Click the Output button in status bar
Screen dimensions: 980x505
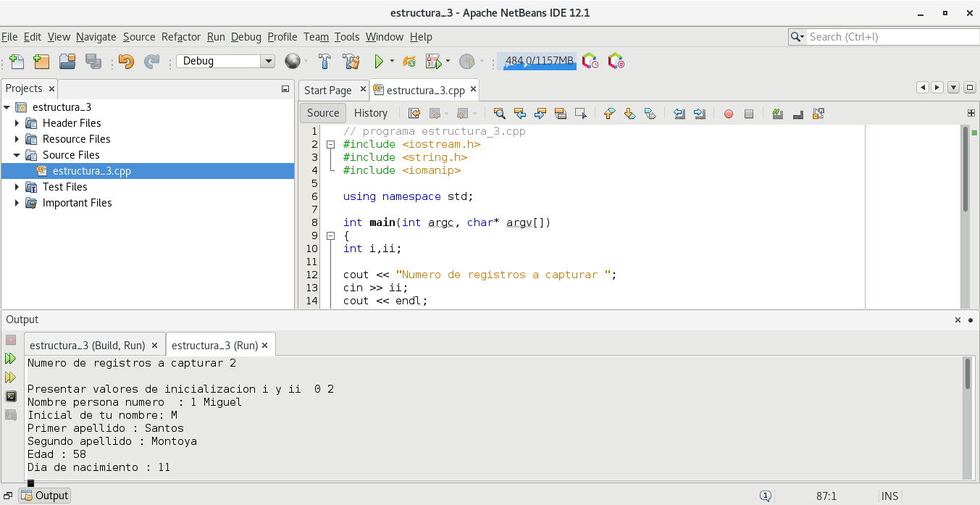(x=45, y=496)
